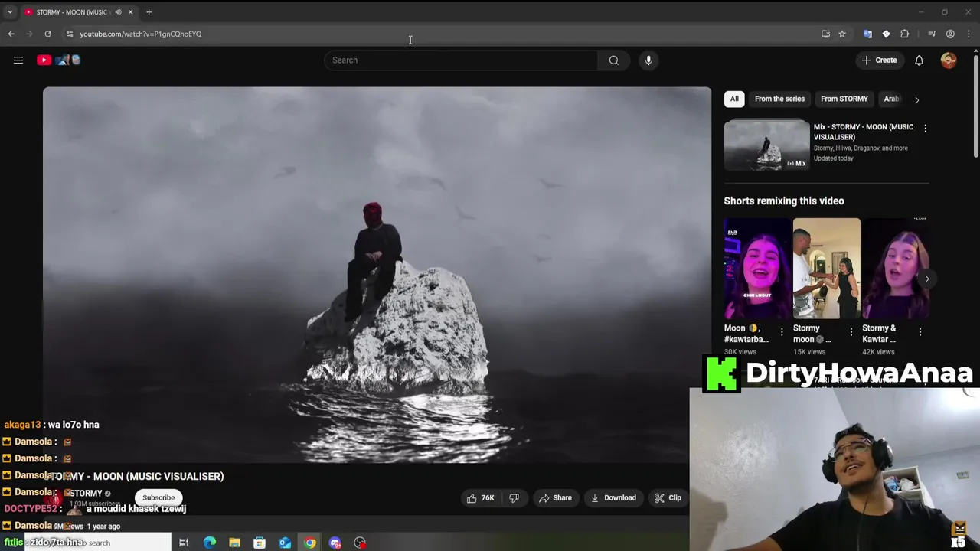Open the Moon #kawtarba short thumbnail
The width and height of the screenshot is (980, 551).
(757, 269)
